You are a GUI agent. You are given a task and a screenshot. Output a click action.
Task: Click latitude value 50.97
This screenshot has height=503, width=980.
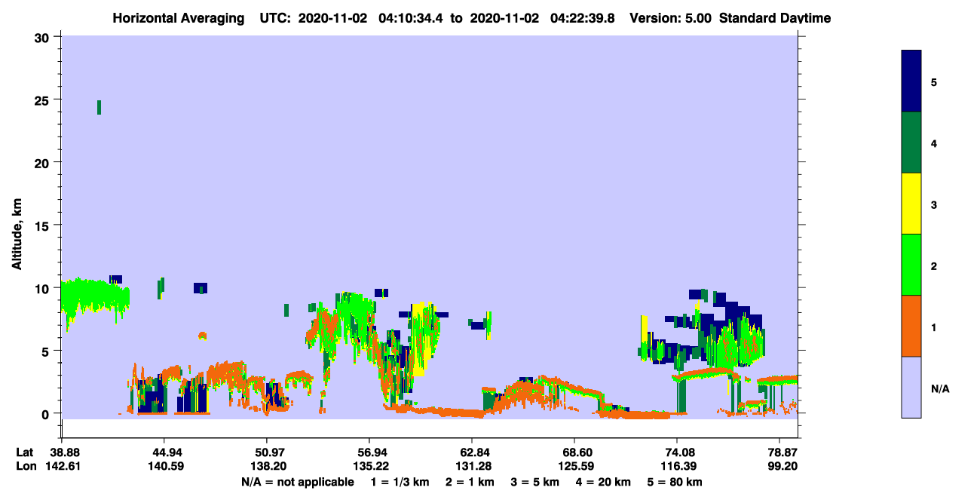[x=266, y=452]
